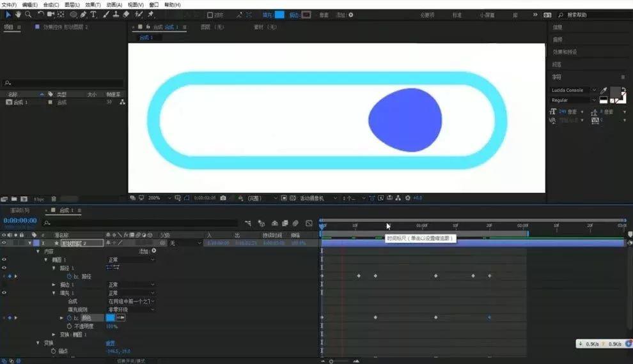Select the Pan Behind anchor point tool

point(61,15)
